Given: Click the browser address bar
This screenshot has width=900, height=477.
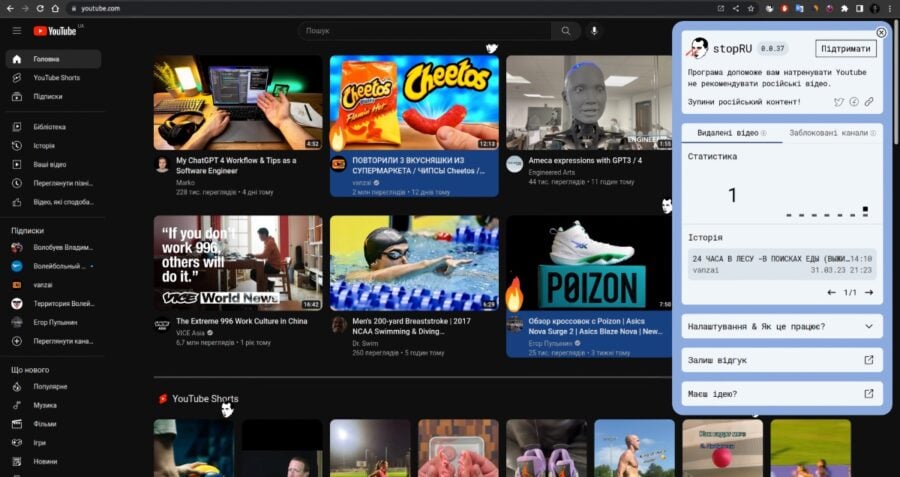Looking at the screenshot, I should [x=390, y=9].
